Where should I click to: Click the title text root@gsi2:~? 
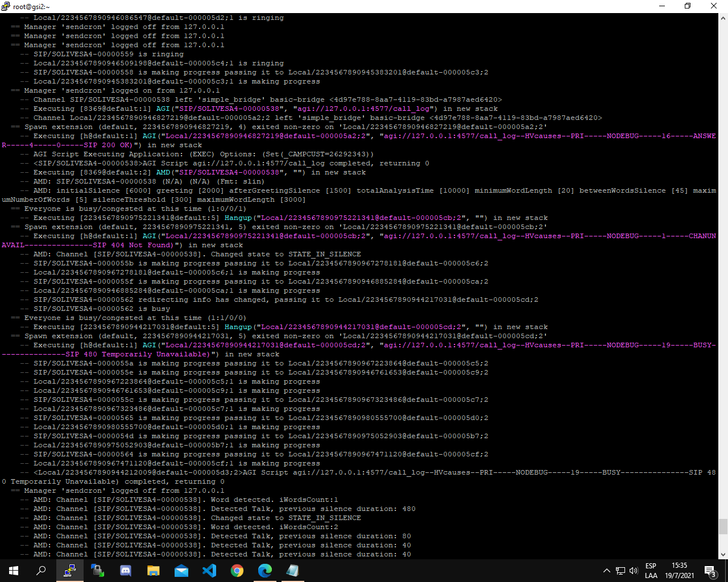pyautogui.click(x=31, y=7)
